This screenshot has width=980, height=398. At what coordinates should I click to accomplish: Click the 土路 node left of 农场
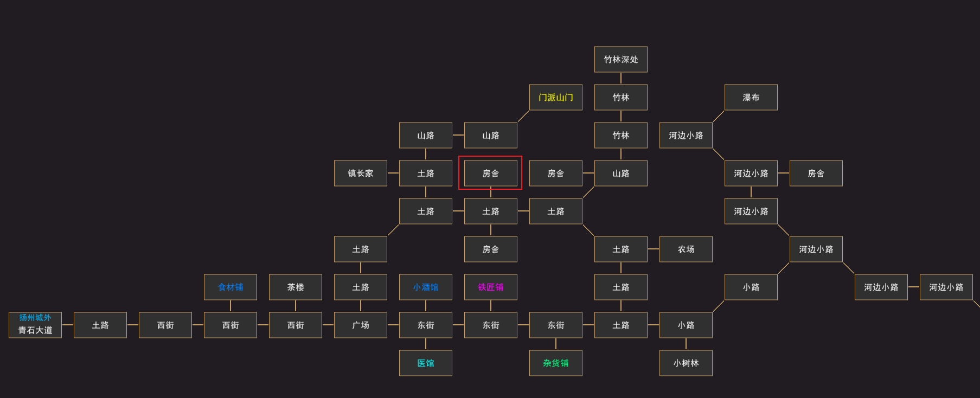coord(620,249)
